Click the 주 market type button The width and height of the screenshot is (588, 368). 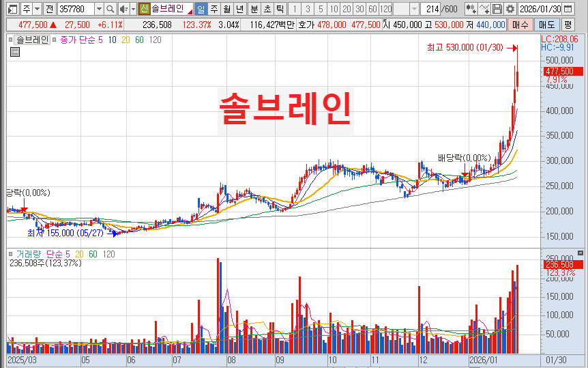pos(26,9)
